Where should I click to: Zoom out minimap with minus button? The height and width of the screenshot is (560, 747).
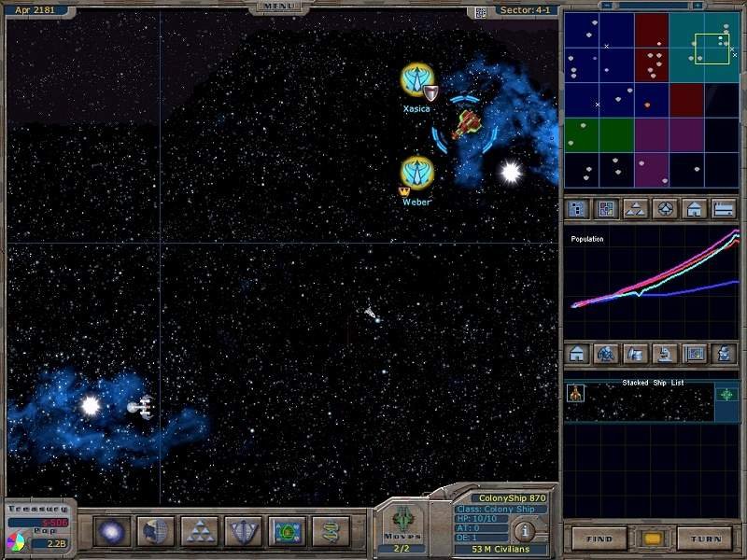607,6
